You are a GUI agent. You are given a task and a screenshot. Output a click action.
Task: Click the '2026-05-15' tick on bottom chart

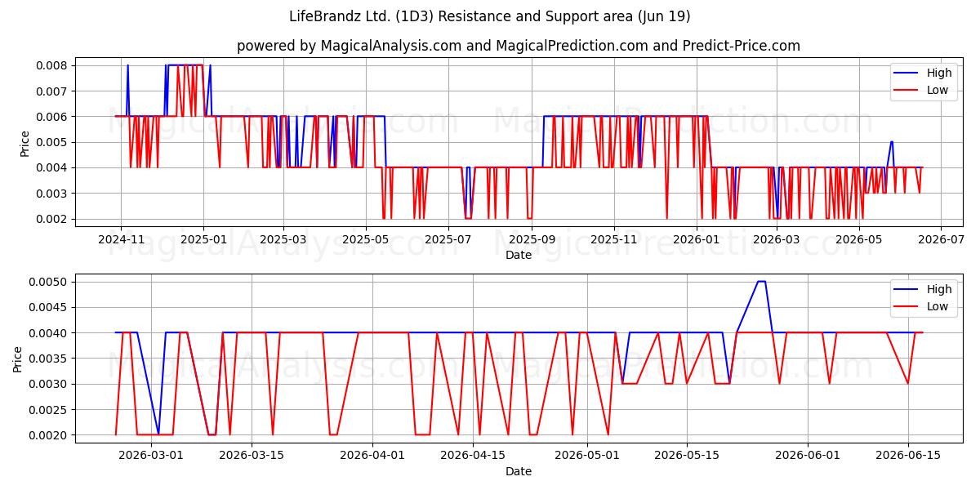tap(686, 456)
